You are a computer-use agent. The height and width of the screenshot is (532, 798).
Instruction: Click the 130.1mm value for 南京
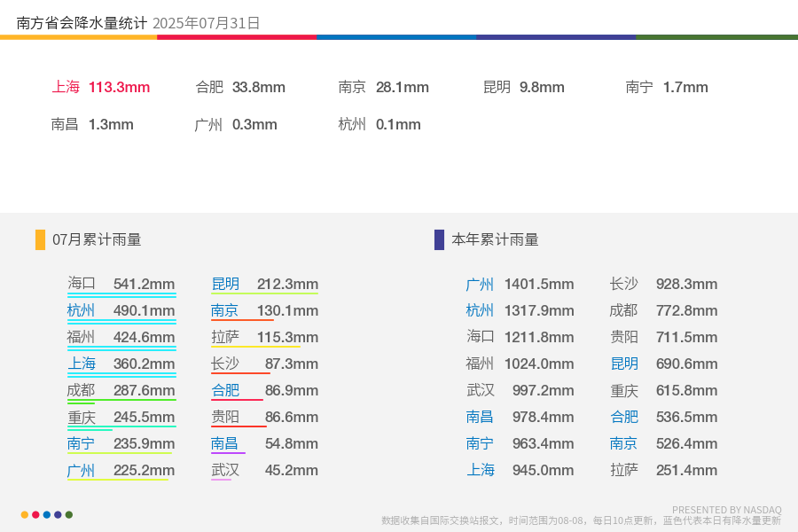point(287,310)
